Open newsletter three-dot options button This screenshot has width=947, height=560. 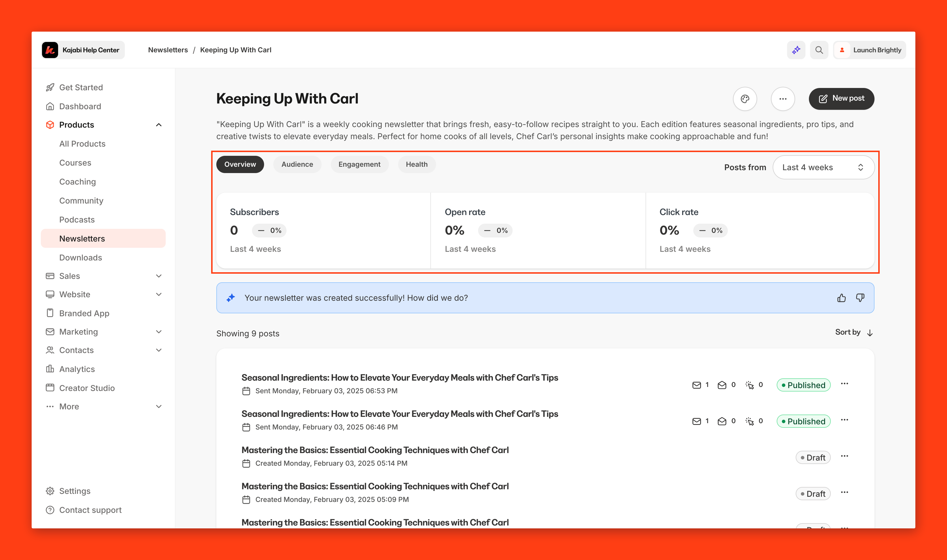(783, 99)
